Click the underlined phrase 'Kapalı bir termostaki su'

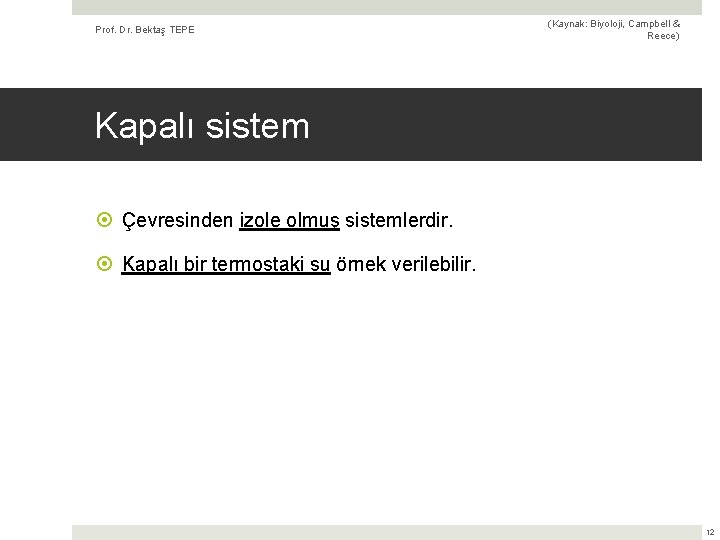[226, 264]
